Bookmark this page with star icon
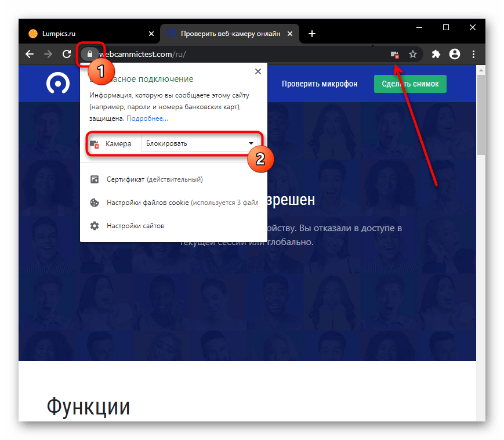Screen dimensions: 504x440 pos(413,54)
